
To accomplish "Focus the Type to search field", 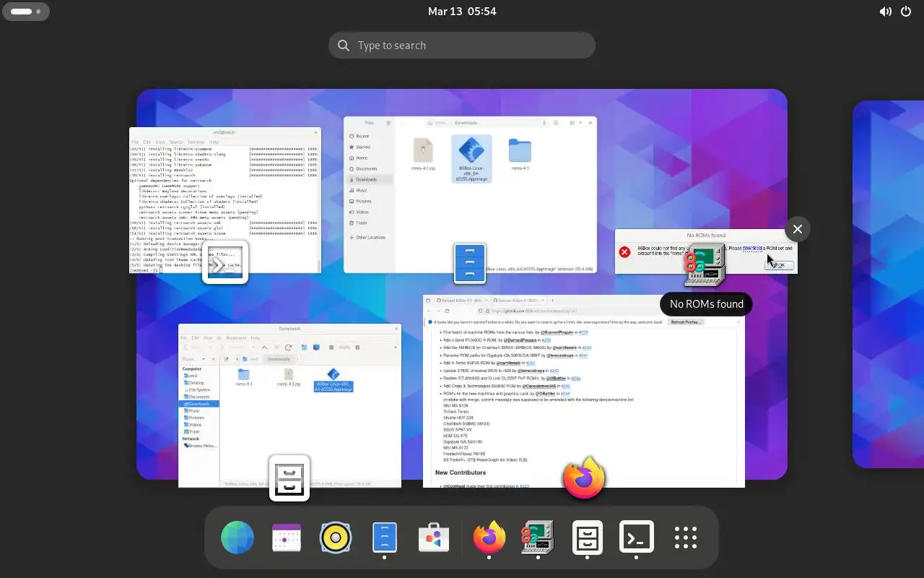I will (462, 45).
